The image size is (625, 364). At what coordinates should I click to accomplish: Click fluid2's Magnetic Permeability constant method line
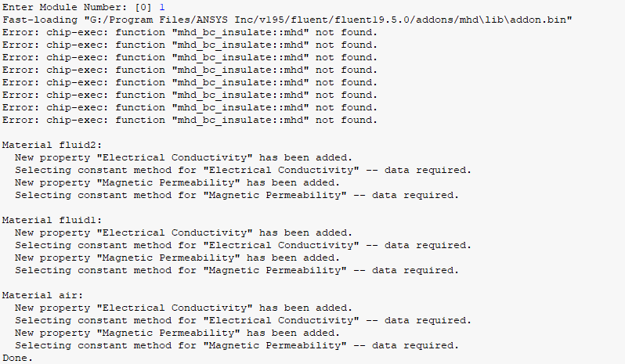(237, 195)
